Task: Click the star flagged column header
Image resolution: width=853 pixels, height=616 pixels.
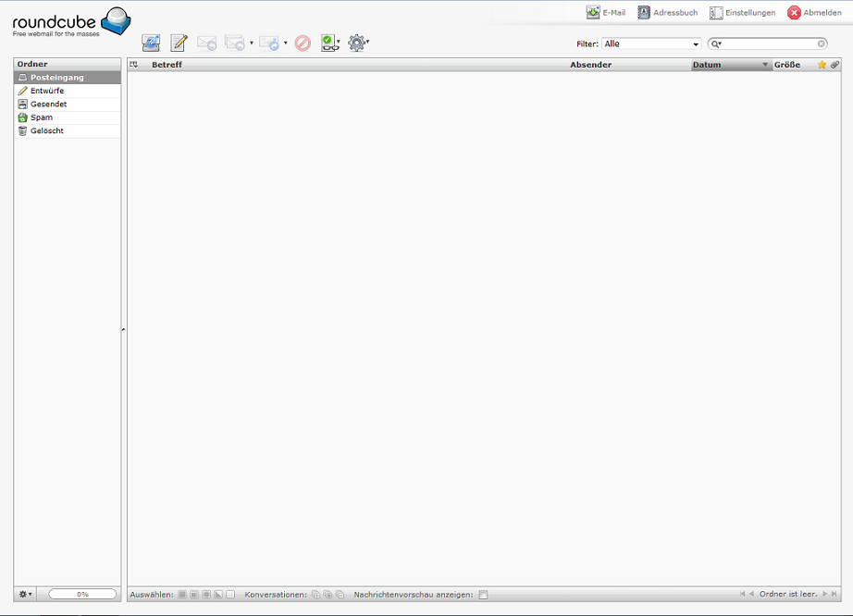Action: pyautogui.click(x=822, y=65)
